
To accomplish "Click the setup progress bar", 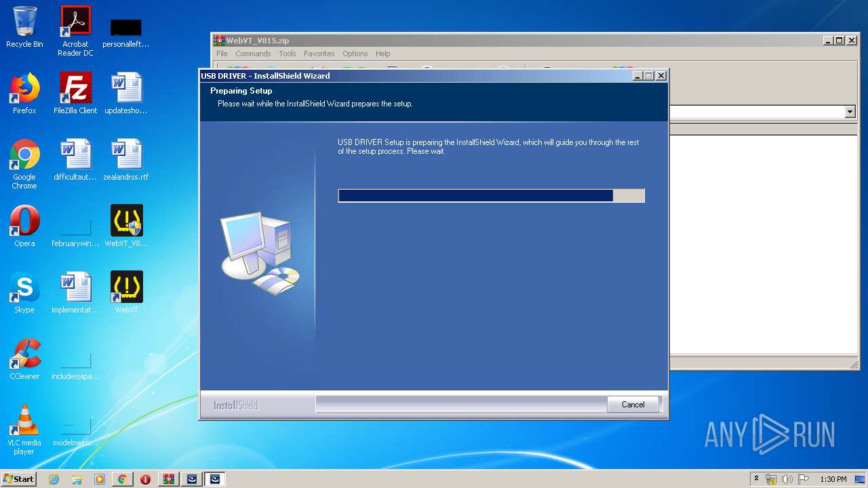I will [491, 196].
